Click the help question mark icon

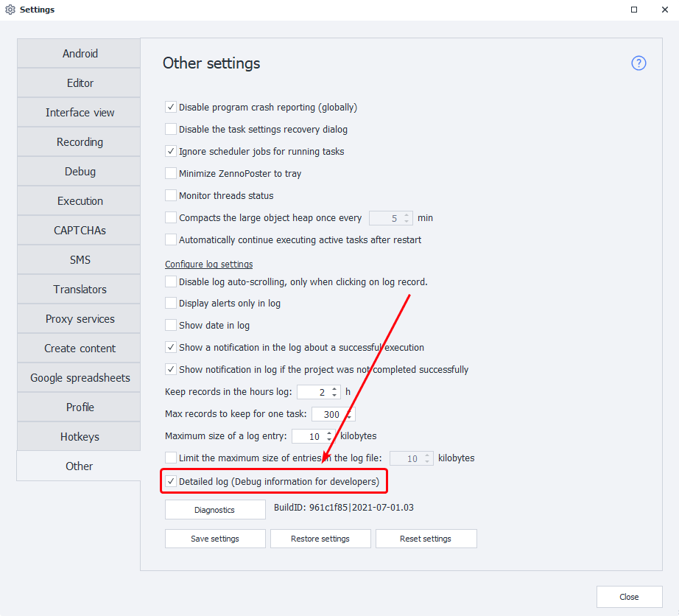pyautogui.click(x=638, y=63)
